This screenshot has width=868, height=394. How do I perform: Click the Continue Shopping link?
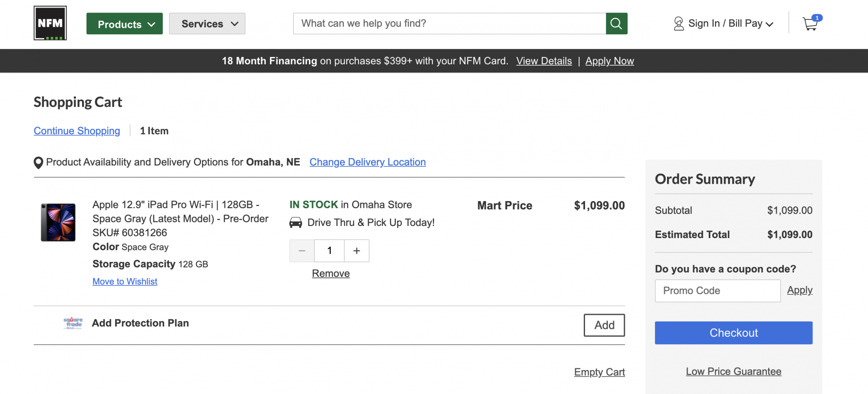(77, 131)
